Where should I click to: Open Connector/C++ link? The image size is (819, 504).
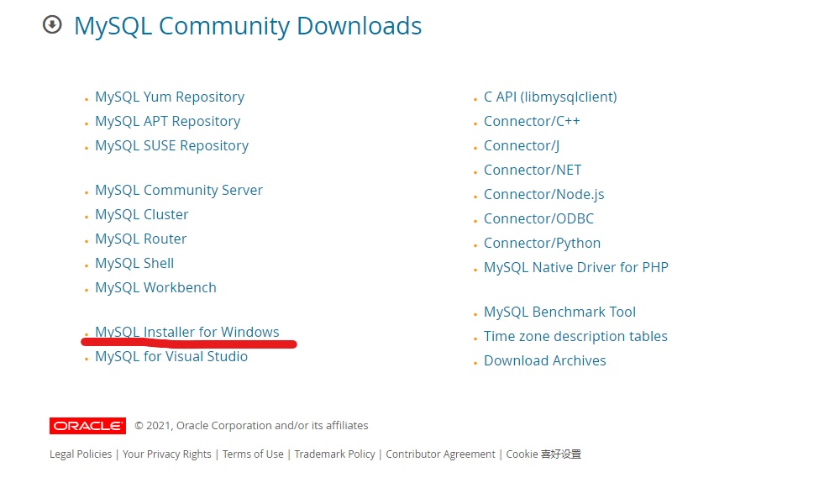(x=532, y=121)
